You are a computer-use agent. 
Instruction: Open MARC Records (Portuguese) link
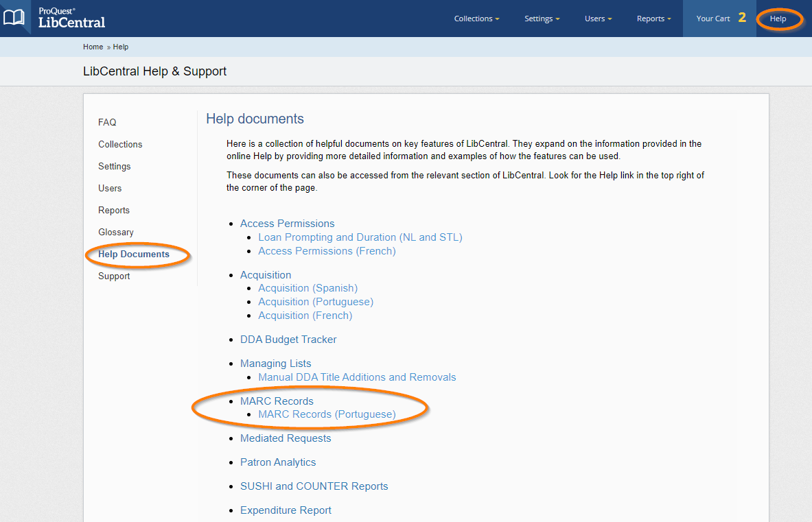click(x=327, y=414)
